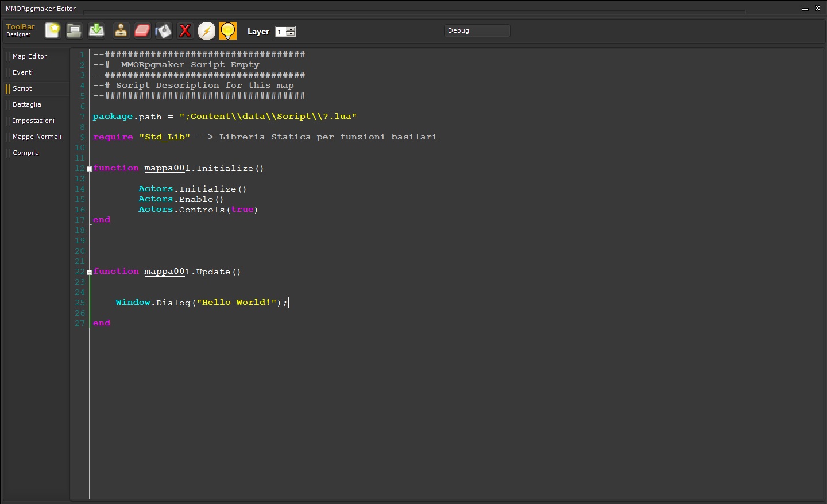
Task: Select the paint bucket fill tool
Action: pos(164,30)
